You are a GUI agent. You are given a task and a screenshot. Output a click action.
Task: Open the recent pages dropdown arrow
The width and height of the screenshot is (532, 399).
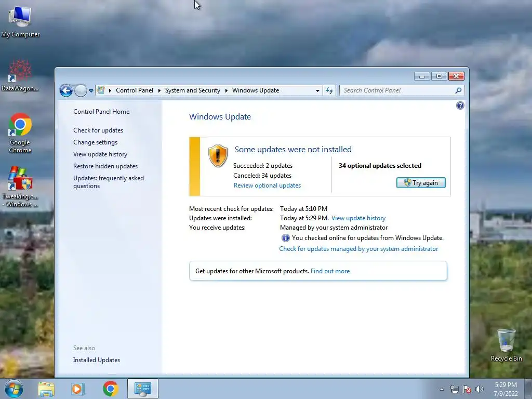click(91, 91)
